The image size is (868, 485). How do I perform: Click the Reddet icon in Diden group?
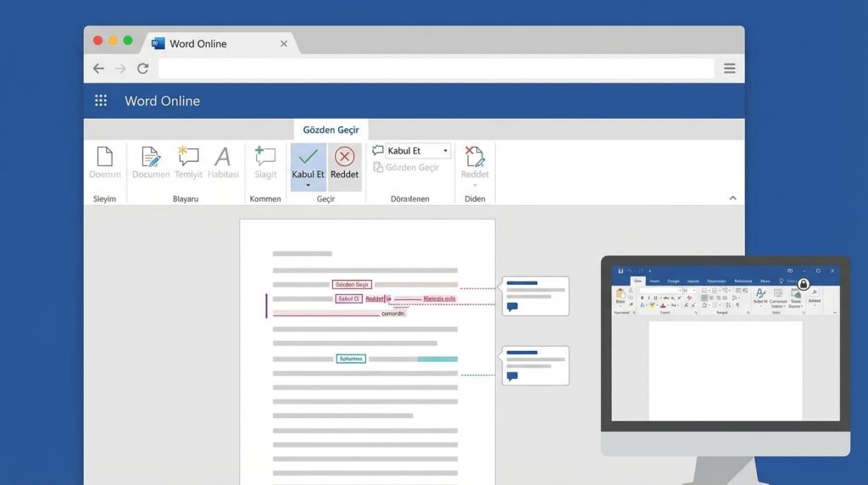tap(475, 157)
